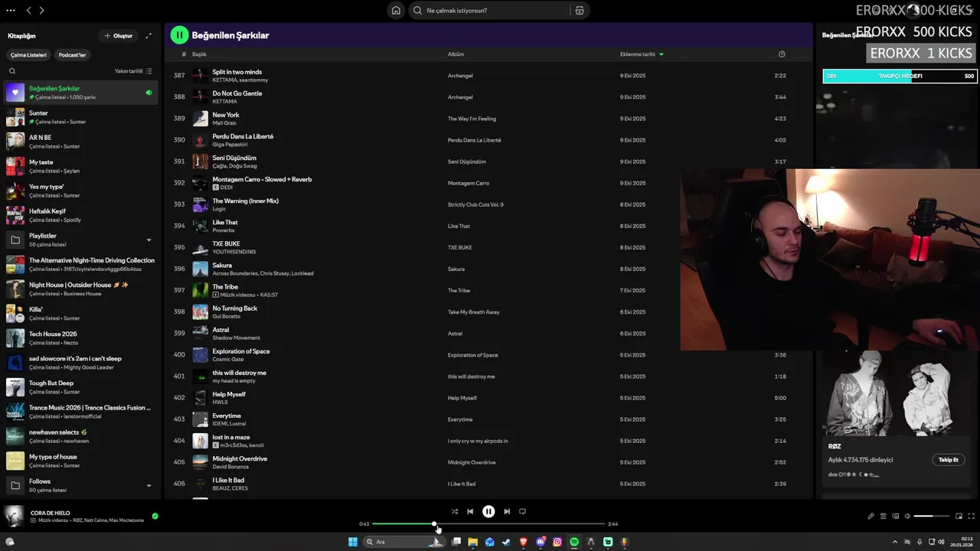The height and width of the screenshot is (551, 980).
Task: Mute with the speaker icon in player
Action: point(907,516)
